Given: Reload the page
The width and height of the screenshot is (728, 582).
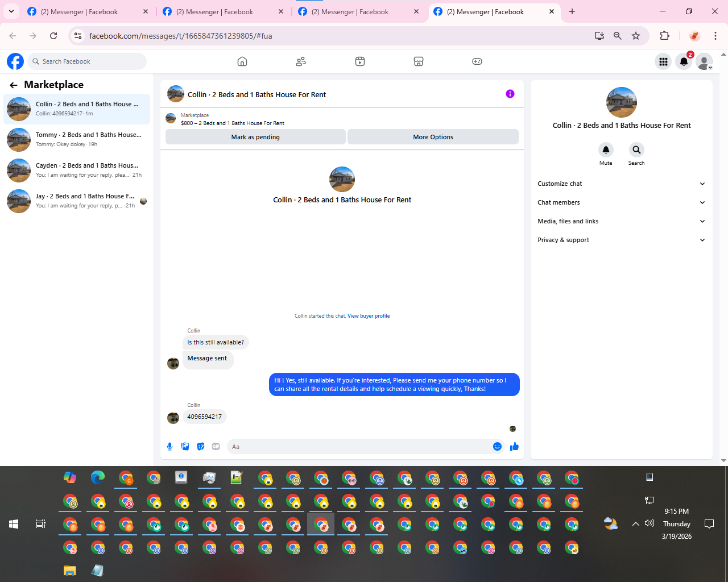Looking at the screenshot, I should click(x=53, y=36).
